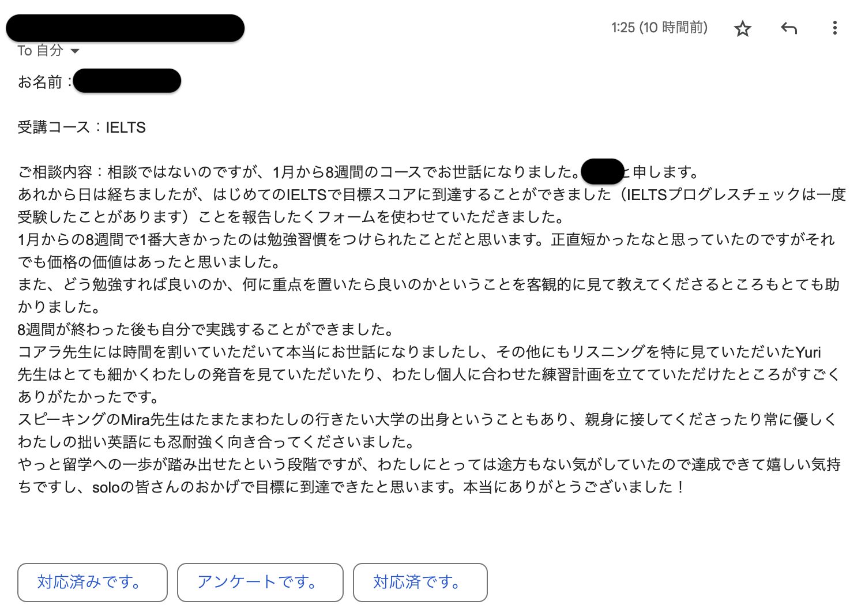Expand recipient details arrow beside 自分
The image size is (865, 616).
pyautogui.click(x=75, y=51)
